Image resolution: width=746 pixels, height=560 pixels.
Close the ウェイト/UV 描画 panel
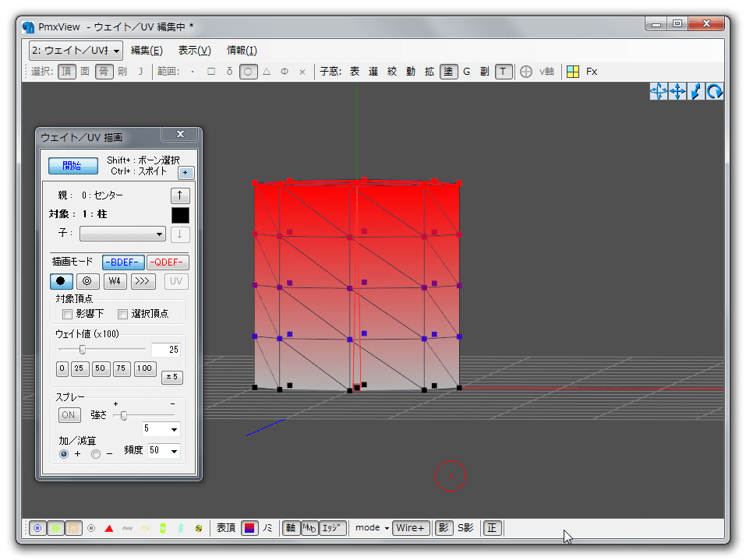180,134
